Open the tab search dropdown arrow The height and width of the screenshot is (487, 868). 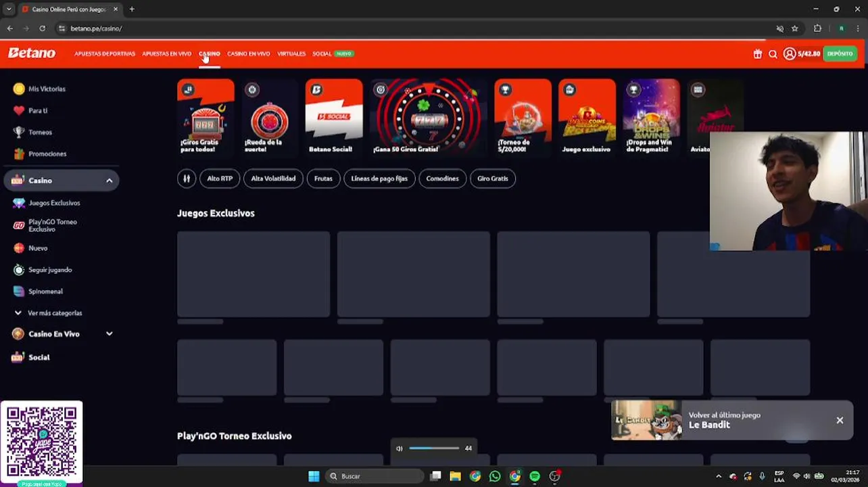8,9
